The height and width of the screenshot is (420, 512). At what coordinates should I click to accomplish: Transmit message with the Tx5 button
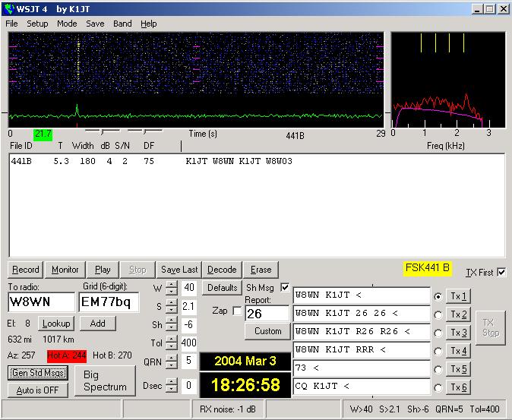[x=458, y=369]
